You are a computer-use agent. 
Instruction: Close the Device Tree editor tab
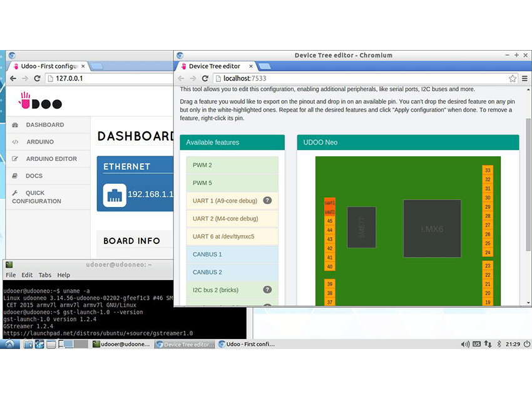[x=251, y=66]
